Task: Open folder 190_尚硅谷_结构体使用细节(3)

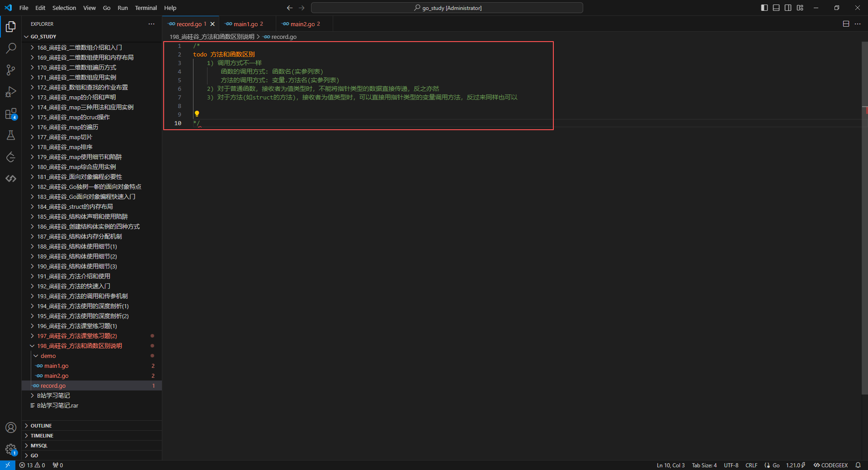Action: click(92, 266)
